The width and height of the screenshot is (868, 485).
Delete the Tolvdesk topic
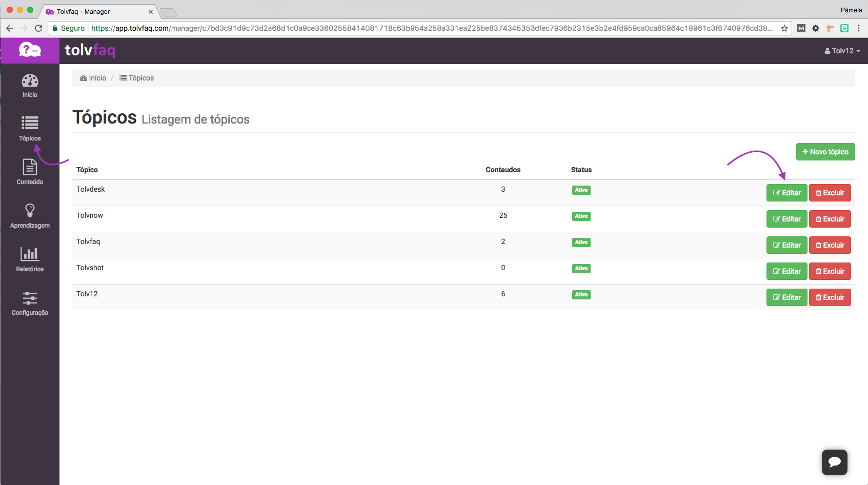coord(830,193)
